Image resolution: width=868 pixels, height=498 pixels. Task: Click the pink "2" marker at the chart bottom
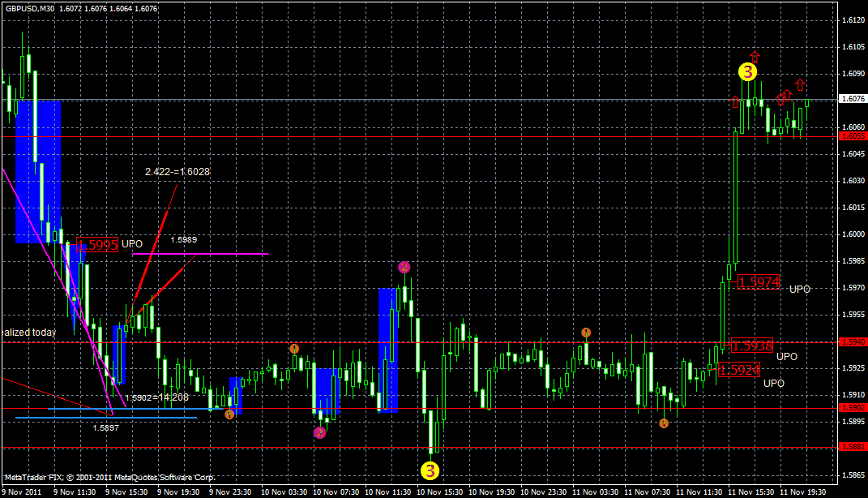click(320, 432)
